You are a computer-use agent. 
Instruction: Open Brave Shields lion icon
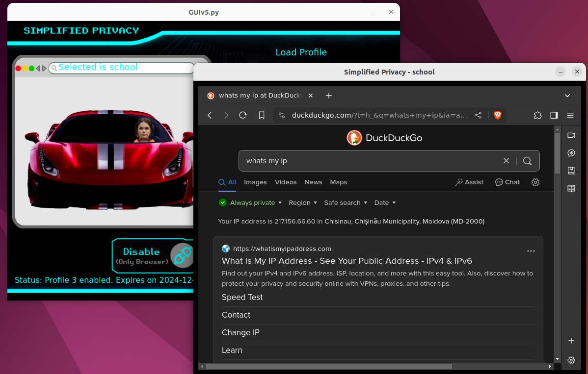498,115
